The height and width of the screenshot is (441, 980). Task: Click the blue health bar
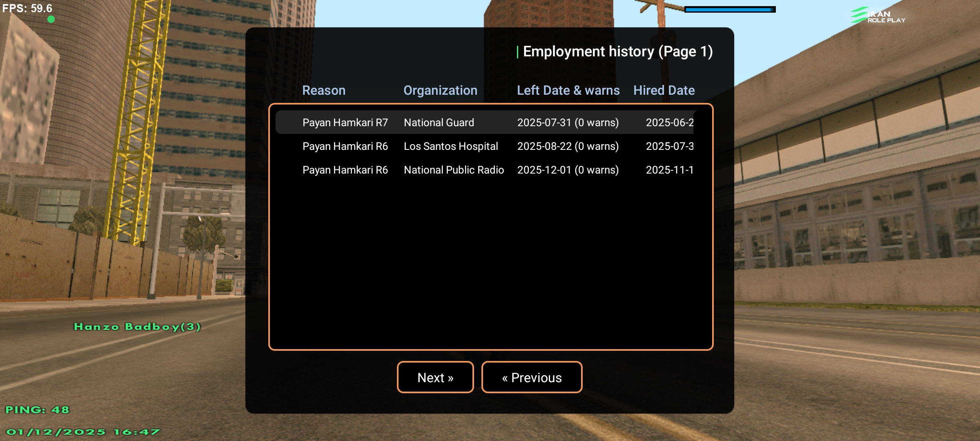tap(730, 9)
